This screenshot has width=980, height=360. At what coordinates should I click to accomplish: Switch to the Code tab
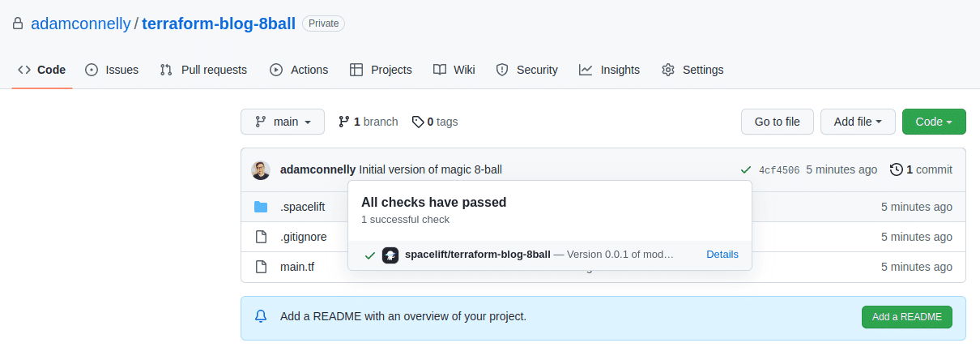(42, 70)
